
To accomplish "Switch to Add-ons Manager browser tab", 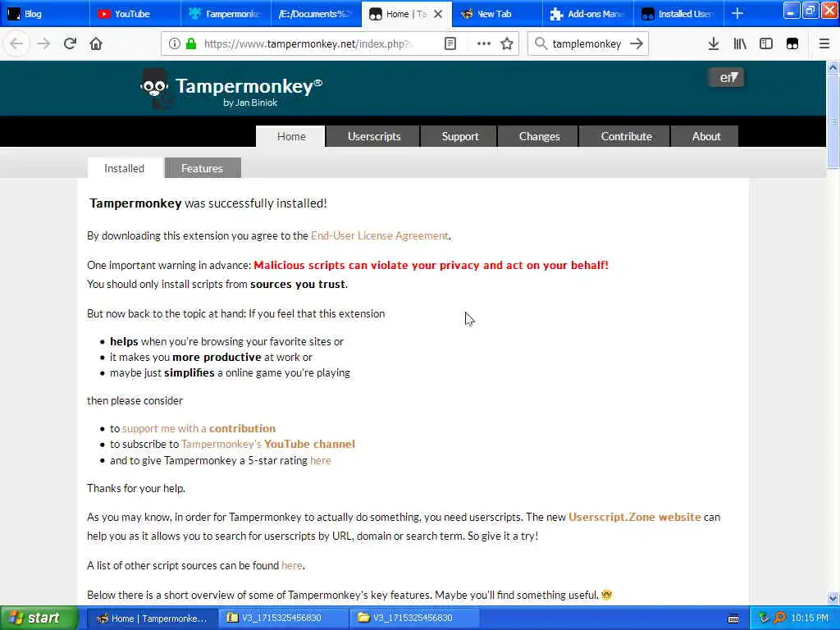I will pos(587,14).
